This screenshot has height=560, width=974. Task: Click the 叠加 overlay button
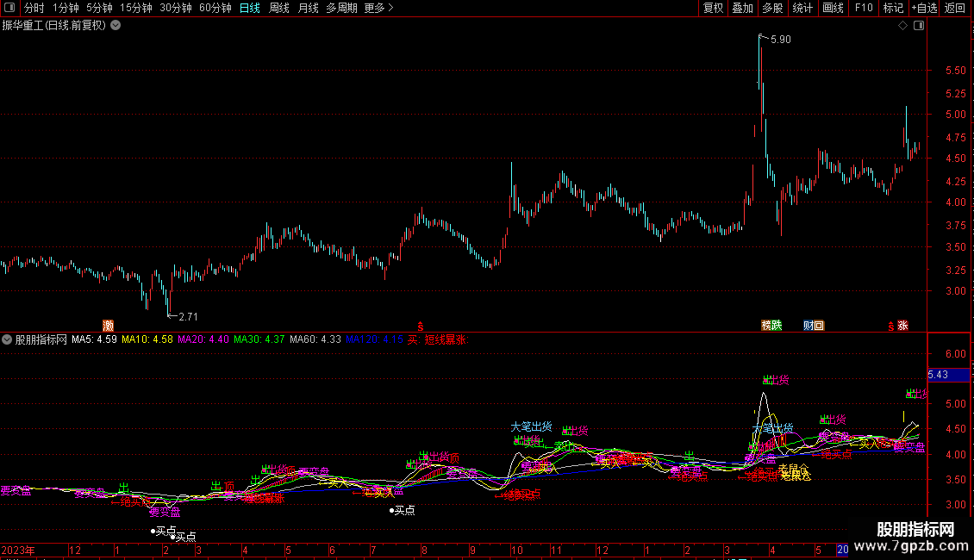[742, 8]
